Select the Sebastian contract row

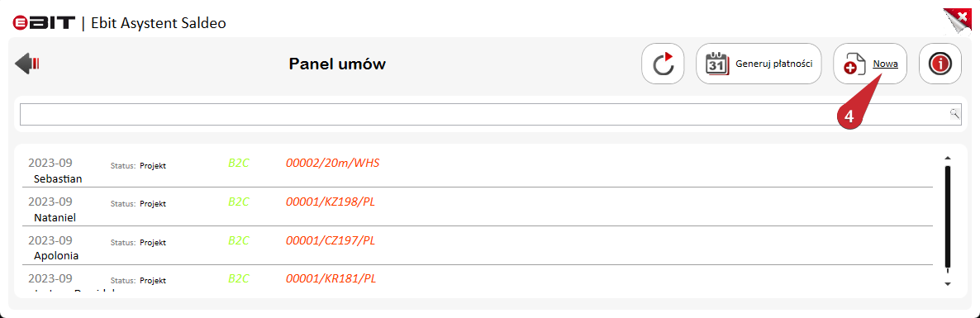[x=473, y=170]
